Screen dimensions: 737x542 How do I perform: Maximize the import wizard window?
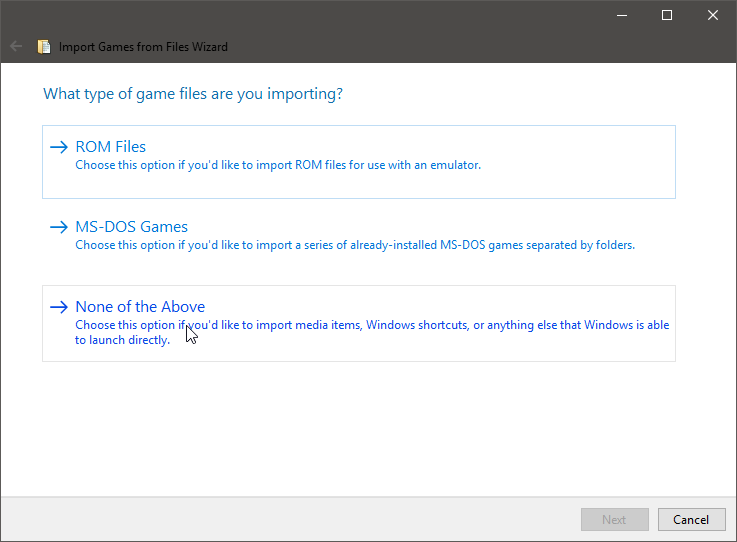pos(667,15)
